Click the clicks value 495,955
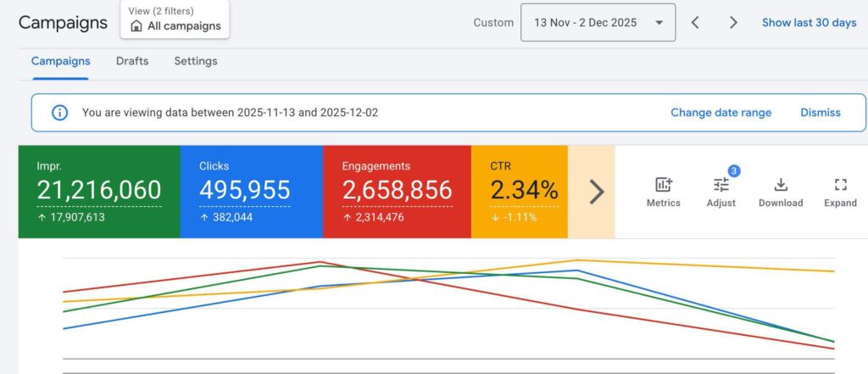The height and width of the screenshot is (374, 868). [x=245, y=190]
